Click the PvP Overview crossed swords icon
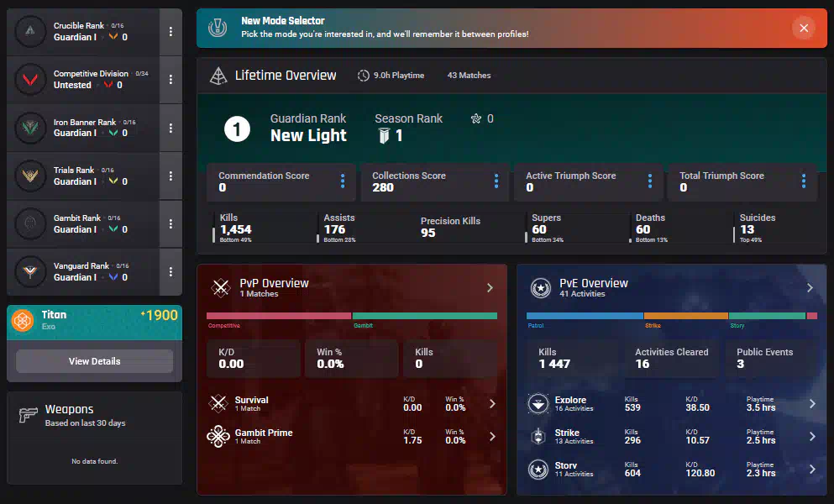Viewport: 834px width, 504px height. [220, 288]
